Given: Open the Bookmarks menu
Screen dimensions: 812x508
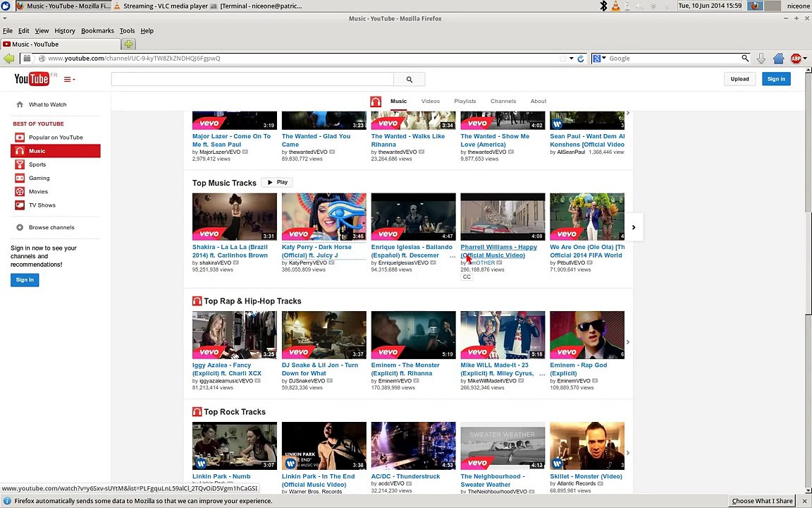Looking at the screenshot, I should coord(97,30).
